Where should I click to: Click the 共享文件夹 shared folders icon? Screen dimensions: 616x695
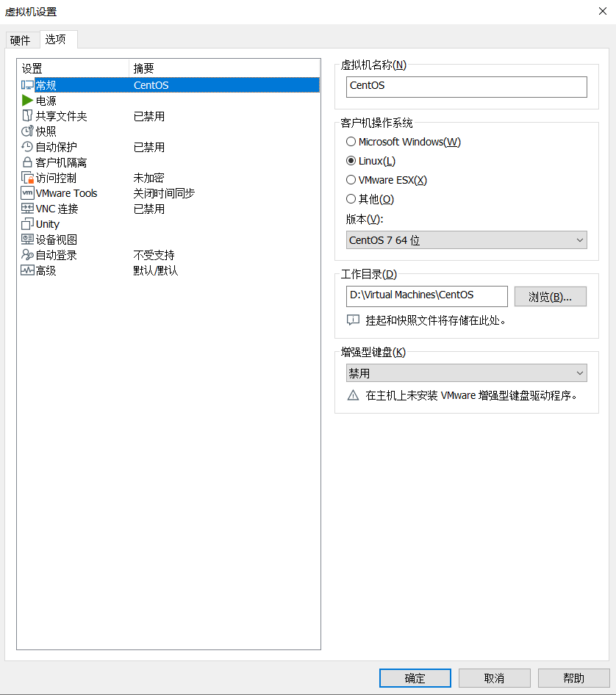pyautogui.click(x=28, y=116)
